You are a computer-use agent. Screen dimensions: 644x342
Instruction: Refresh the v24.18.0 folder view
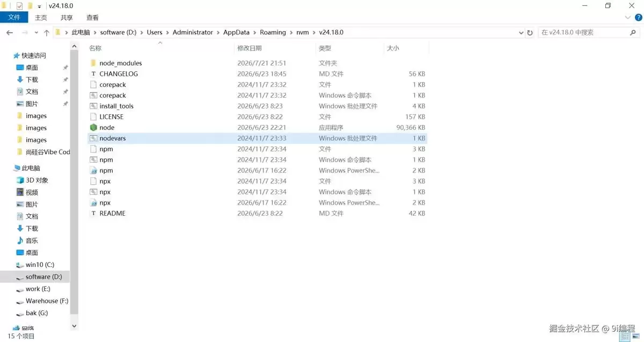[x=530, y=33]
